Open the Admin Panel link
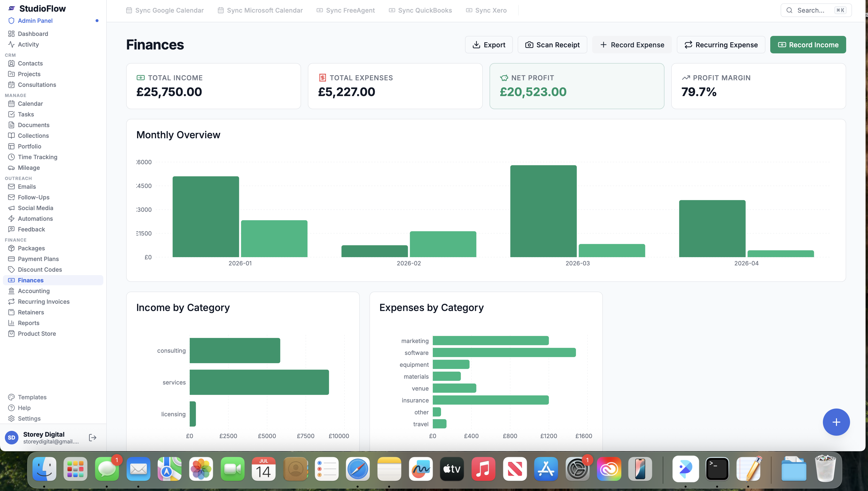 35,21
